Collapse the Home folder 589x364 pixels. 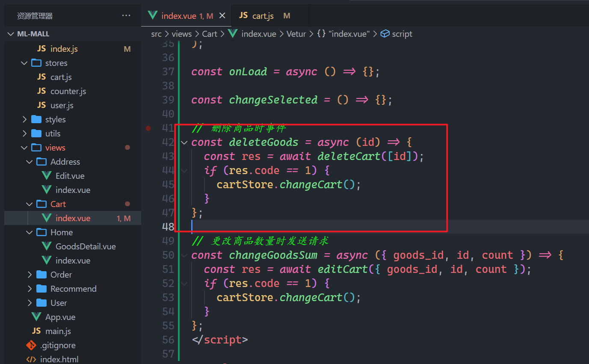click(30, 232)
